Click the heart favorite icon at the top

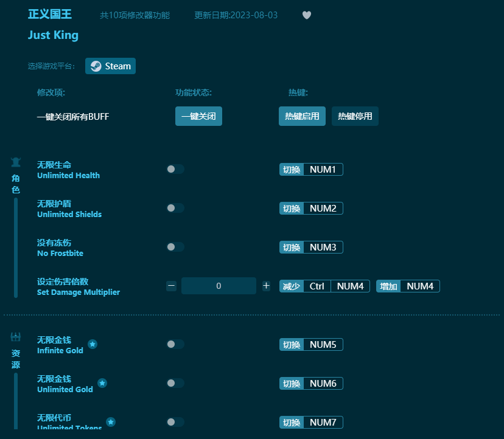[x=307, y=15]
